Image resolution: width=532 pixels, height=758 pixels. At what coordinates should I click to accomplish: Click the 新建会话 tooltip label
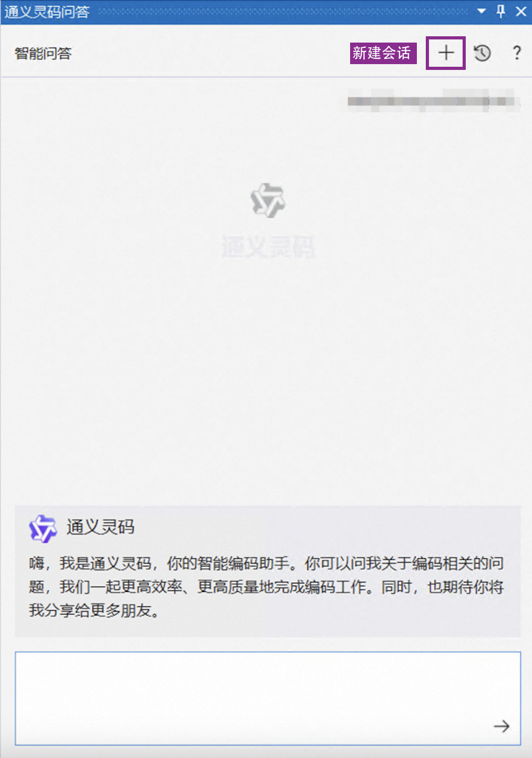[x=383, y=53]
